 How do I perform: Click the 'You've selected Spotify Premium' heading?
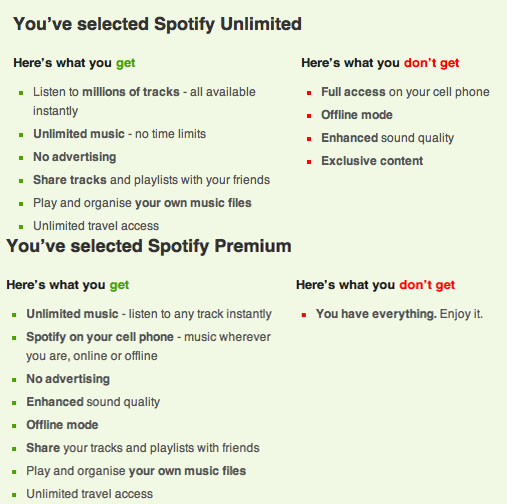(x=149, y=247)
